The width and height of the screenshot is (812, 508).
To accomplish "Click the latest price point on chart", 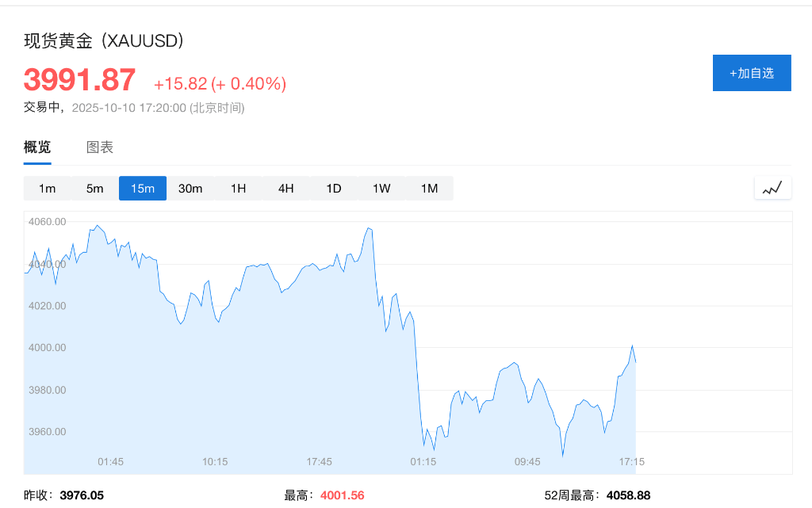I will coord(635,361).
